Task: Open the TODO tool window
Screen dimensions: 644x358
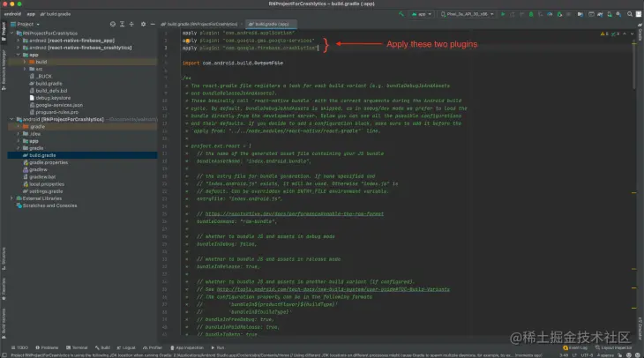Action: click(x=19, y=347)
